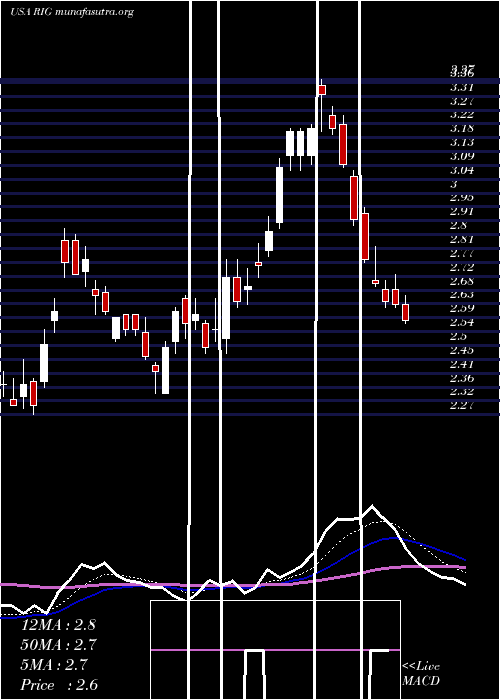The width and height of the screenshot is (500, 700).
Task: Click the 2.54 price axis label
Action: pos(462,322)
